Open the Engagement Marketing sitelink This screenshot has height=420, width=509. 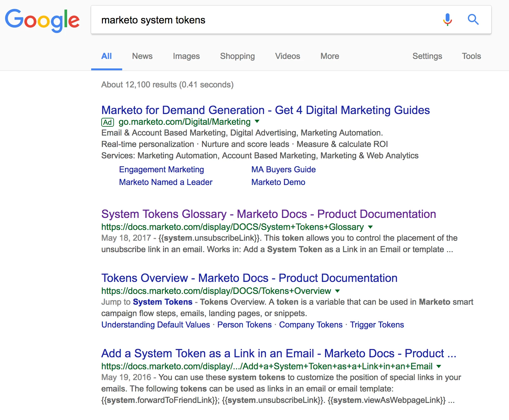pos(161,169)
